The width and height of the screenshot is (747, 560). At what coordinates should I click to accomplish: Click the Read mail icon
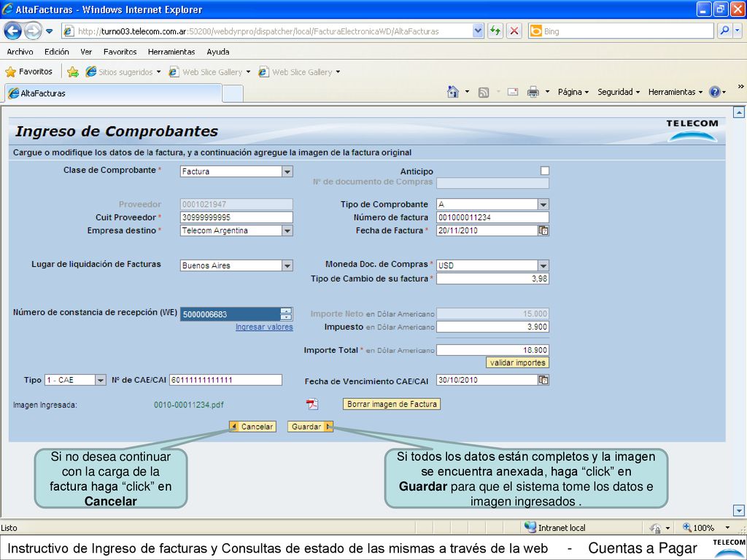click(513, 92)
